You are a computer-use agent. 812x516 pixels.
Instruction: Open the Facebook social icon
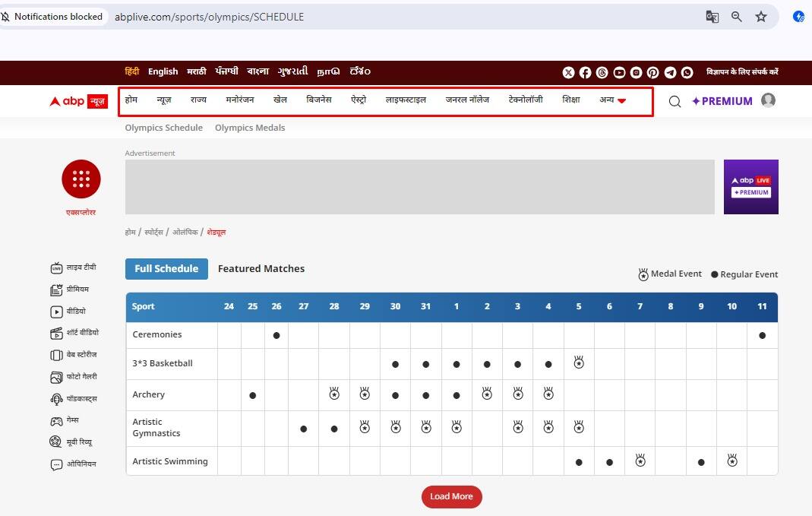coord(585,72)
